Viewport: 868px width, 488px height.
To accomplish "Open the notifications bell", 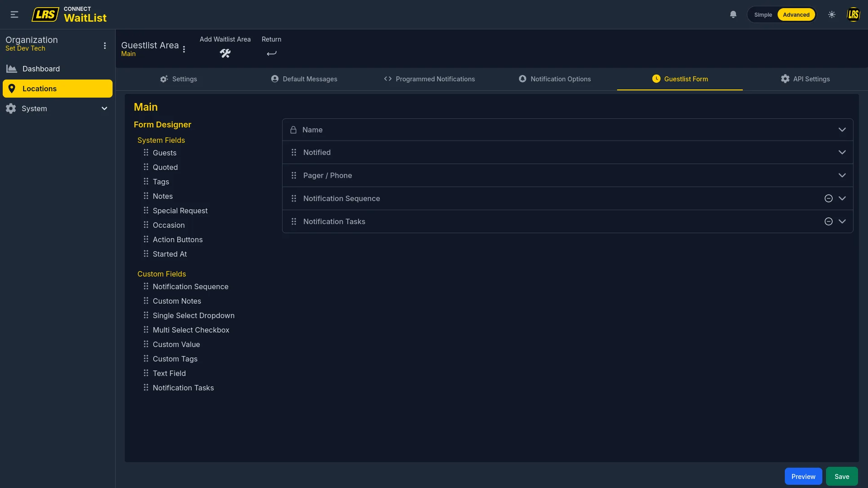I will click(x=733, y=14).
